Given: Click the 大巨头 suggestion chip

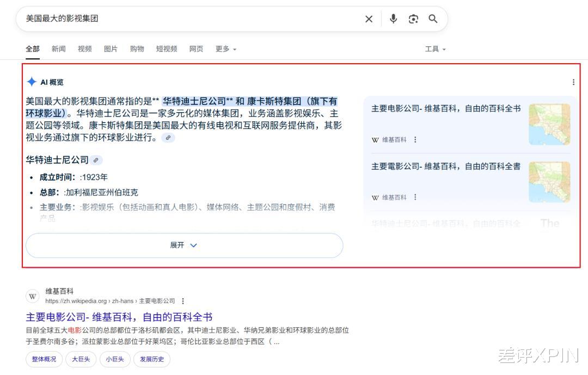Looking at the screenshot, I should pyautogui.click(x=81, y=359).
